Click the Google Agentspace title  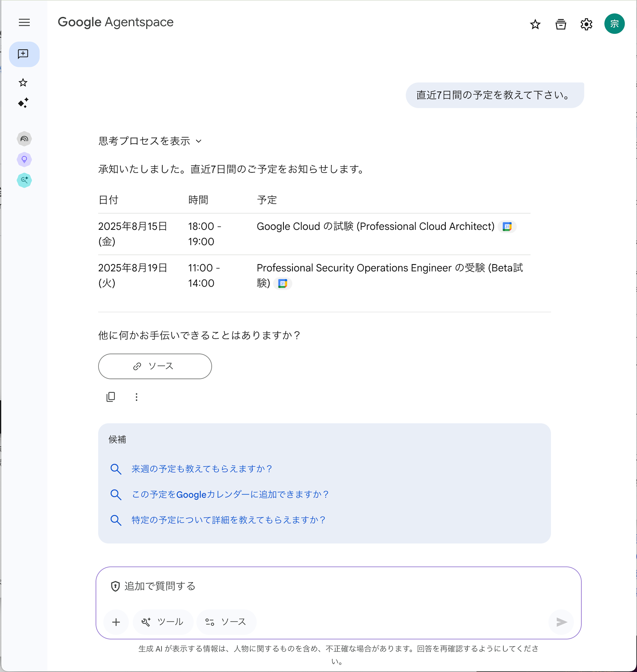(115, 22)
